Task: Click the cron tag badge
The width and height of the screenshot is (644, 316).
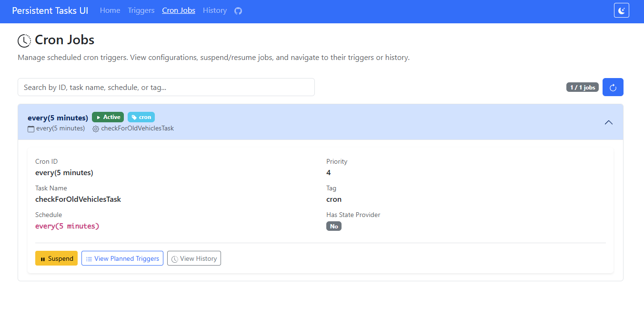Action: [x=141, y=117]
